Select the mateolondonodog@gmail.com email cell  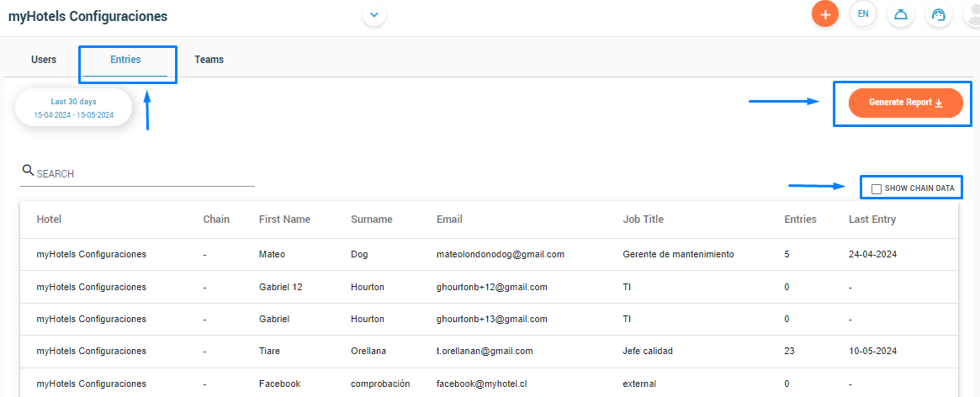click(x=501, y=255)
